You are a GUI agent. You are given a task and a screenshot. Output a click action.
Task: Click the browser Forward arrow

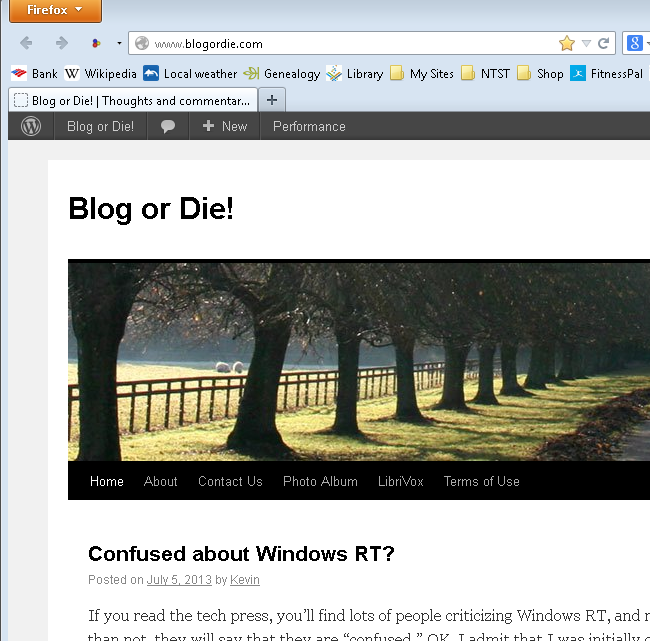coord(62,43)
